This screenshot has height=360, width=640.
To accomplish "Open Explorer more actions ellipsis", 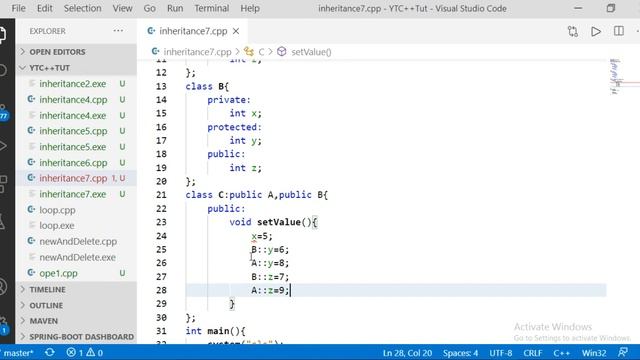I will pos(118,31).
